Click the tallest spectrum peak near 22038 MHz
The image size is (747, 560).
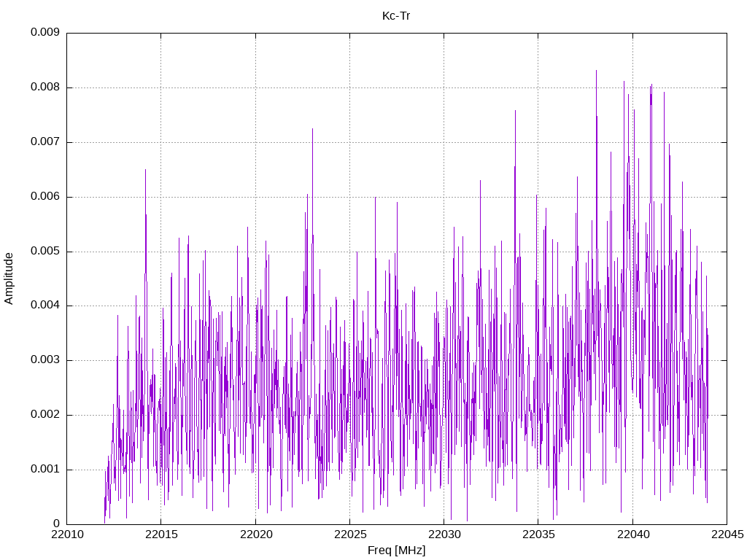596,71
